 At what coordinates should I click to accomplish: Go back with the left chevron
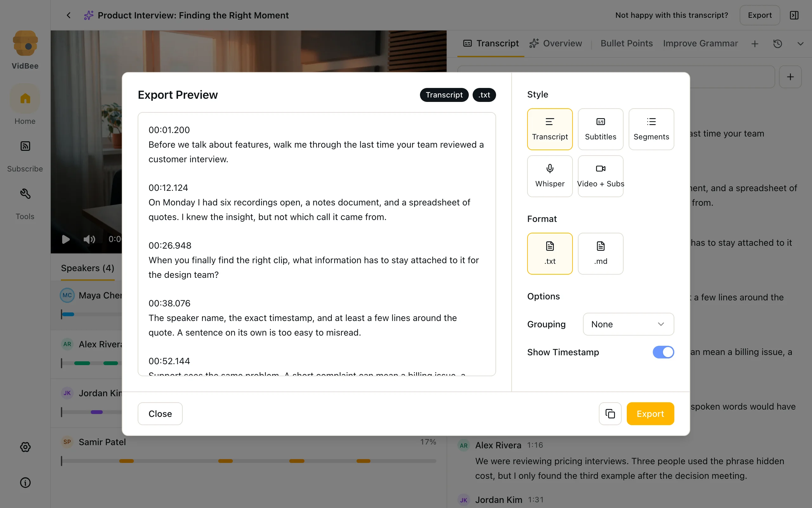pyautogui.click(x=69, y=15)
